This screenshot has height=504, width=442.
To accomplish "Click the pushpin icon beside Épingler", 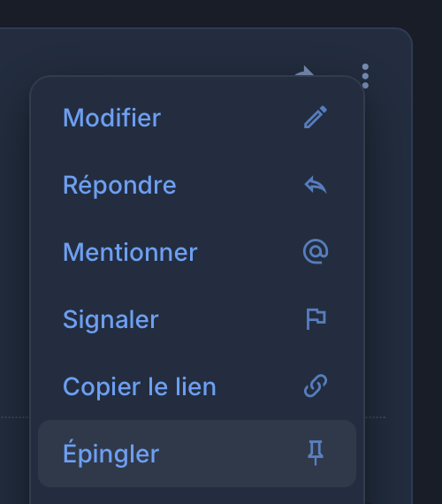I will click(x=316, y=453).
